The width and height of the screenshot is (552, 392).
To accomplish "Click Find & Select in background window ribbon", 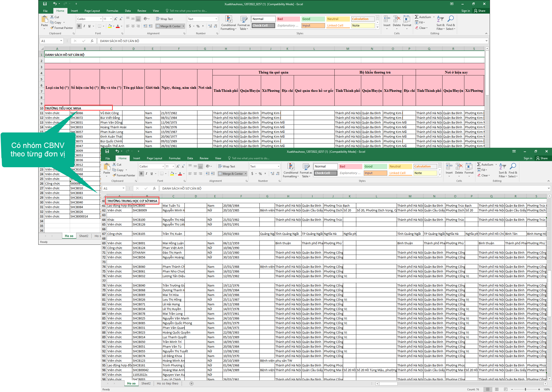I will click(x=450, y=23).
